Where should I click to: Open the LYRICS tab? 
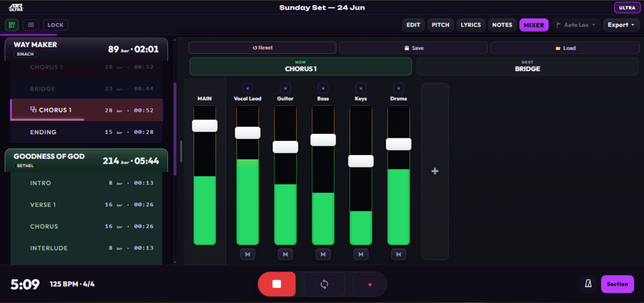(x=471, y=25)
